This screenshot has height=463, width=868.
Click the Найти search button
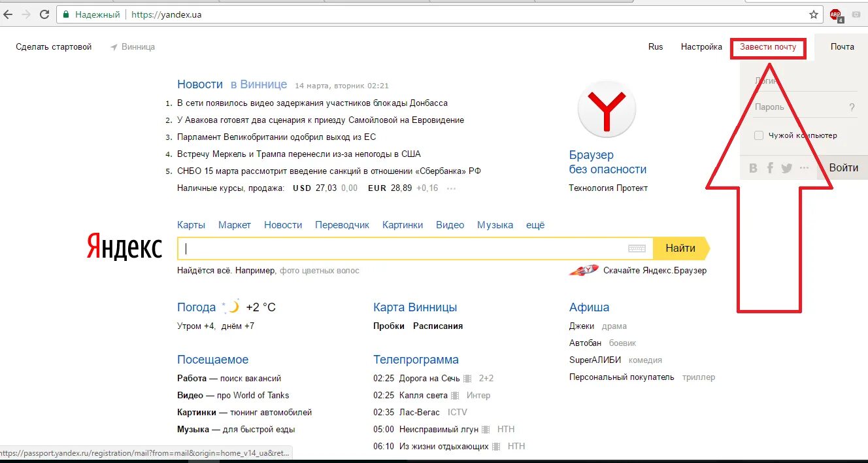[x=680, y=249]
